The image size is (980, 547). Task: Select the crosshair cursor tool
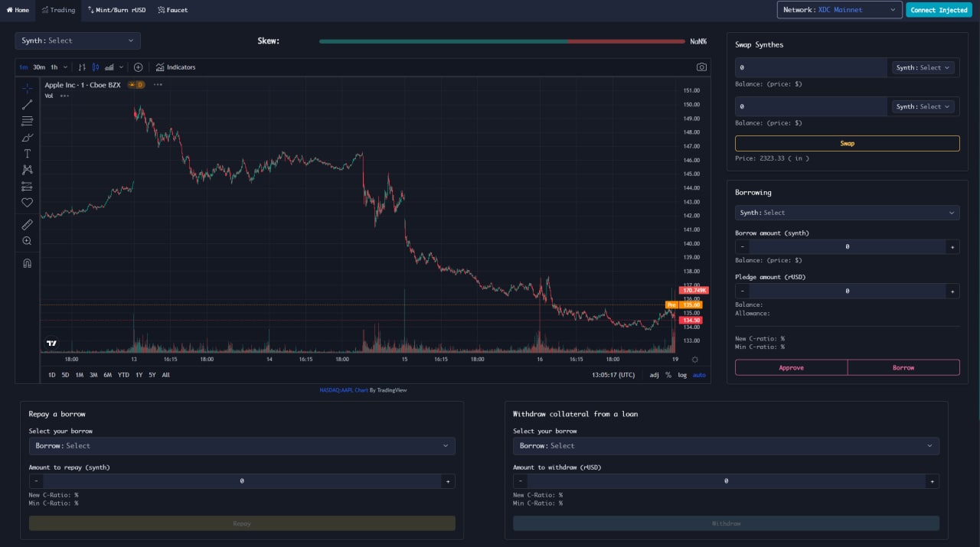(x=27, y=88)
